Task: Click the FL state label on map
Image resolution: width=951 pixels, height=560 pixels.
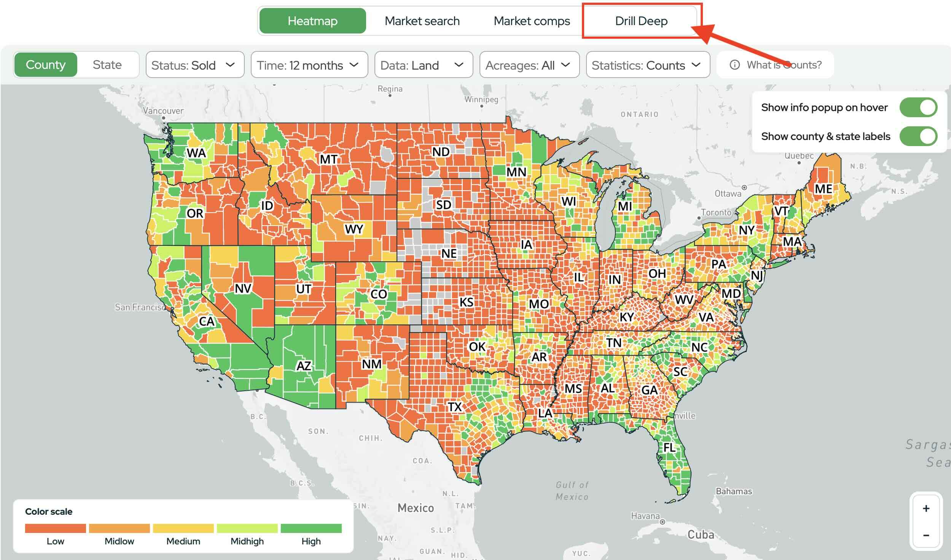Action: pos(669,448)
